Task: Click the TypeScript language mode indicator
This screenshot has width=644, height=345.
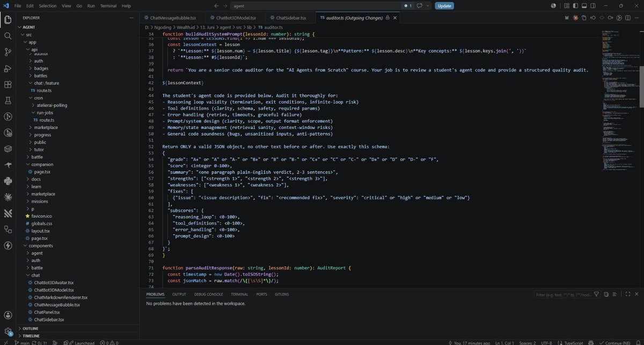Action: [x=574, y=342]
